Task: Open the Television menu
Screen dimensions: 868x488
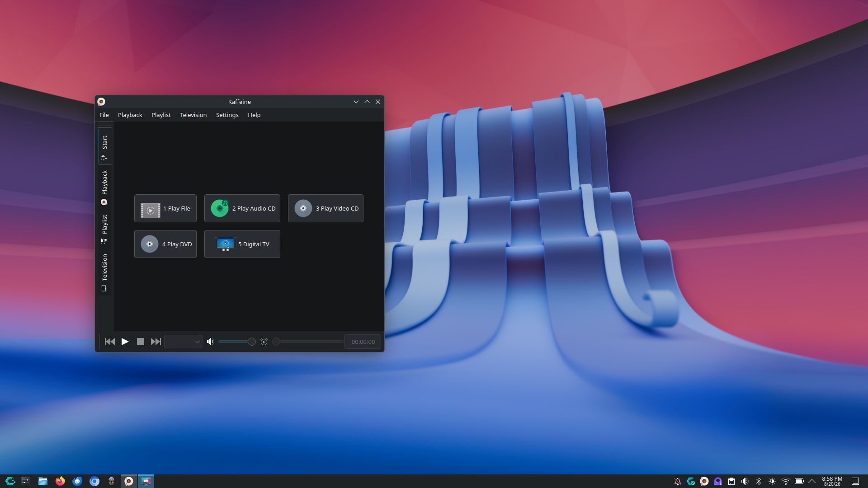Action: [x=193, y=115]
